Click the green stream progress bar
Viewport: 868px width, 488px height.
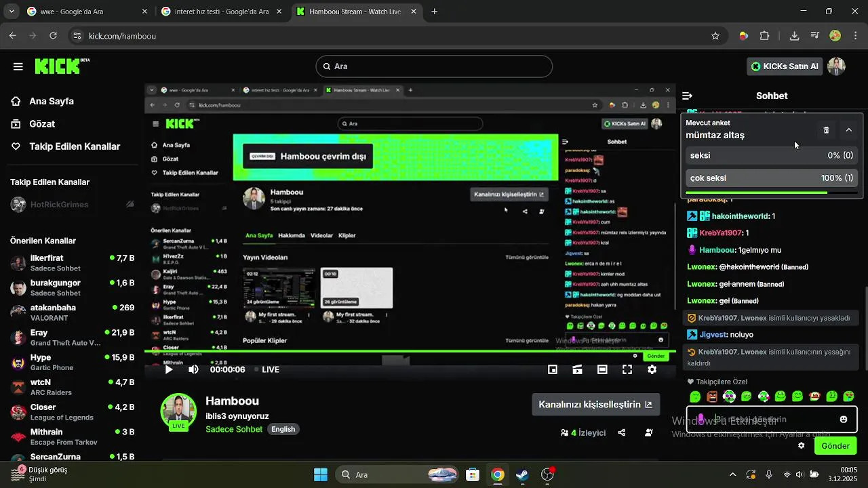[410, 351]
